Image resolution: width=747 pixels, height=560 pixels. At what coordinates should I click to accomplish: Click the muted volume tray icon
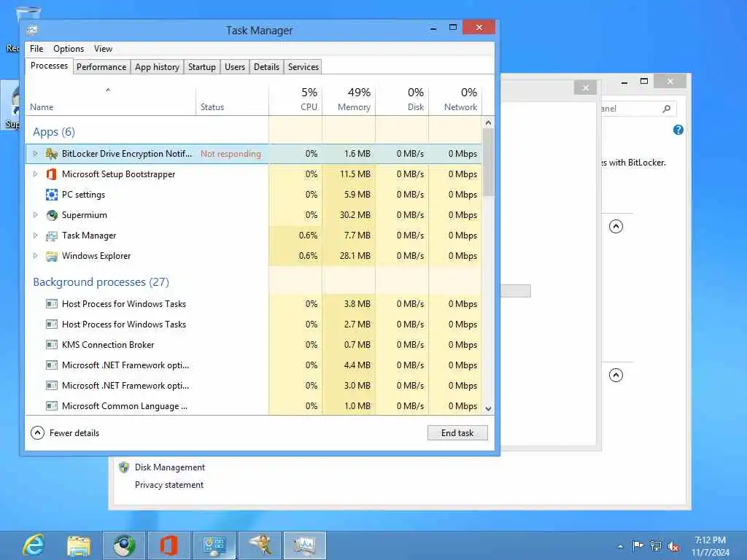pyautogui.click(x=673, y=547)
